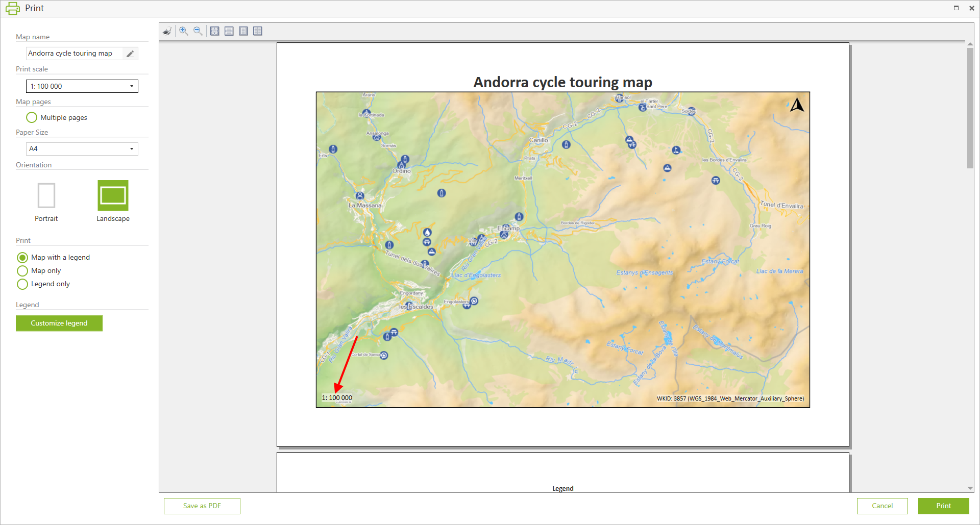Screen dimensions: 980x525
Task: Zoom out of the print preview
Action: [x=198, y=31]
